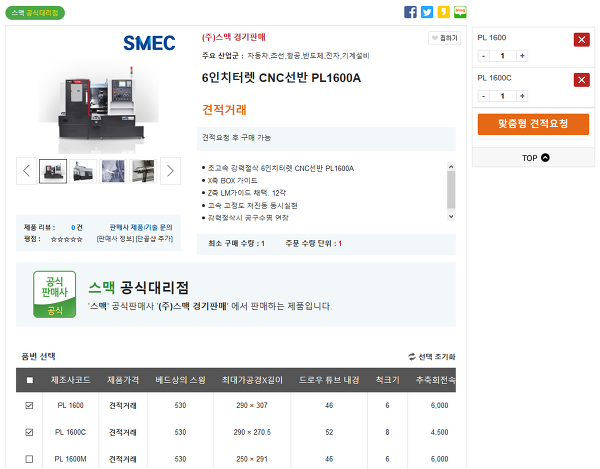Decrease PL 1600C quantity
Image resolution: width=600 pixels, height=469 pixels.
[484, 96]
